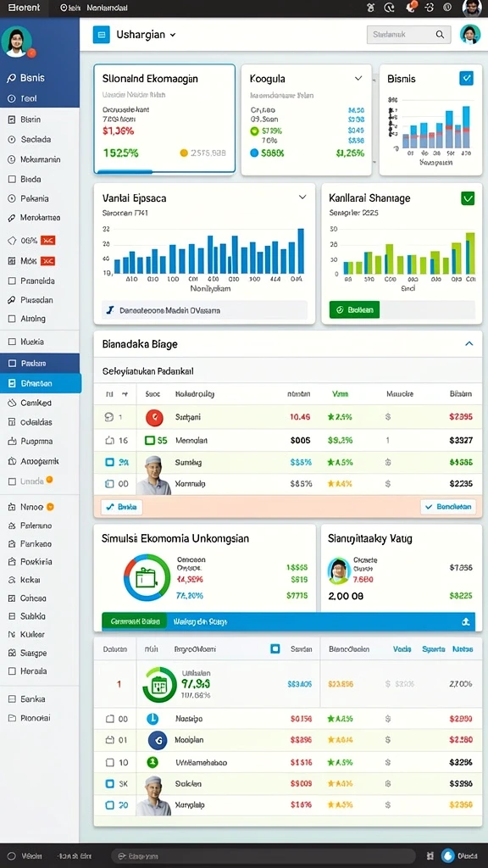Click the upload icon on blue bar
The image size is (488, 868).
pyautogui.click(x=465, y=621)
